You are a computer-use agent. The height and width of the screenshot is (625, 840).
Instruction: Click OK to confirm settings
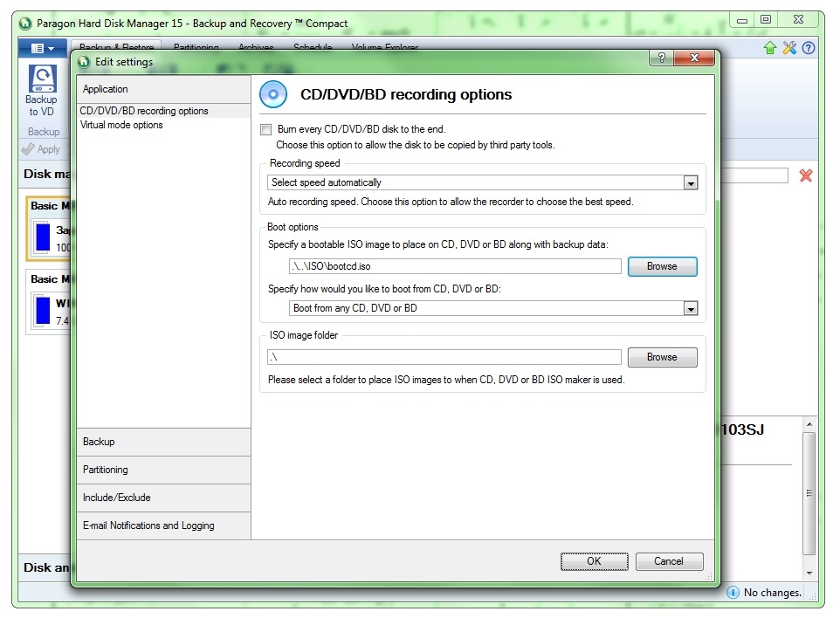point(594,561)
